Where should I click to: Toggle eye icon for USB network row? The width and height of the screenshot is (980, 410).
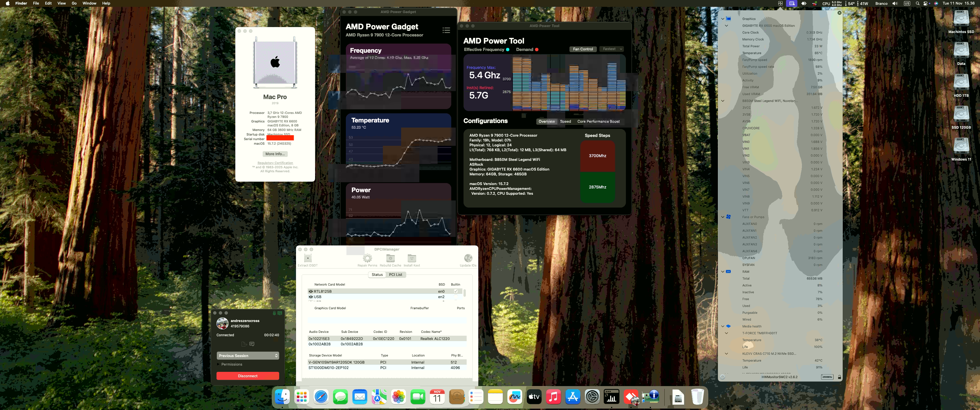coord(311,297)
